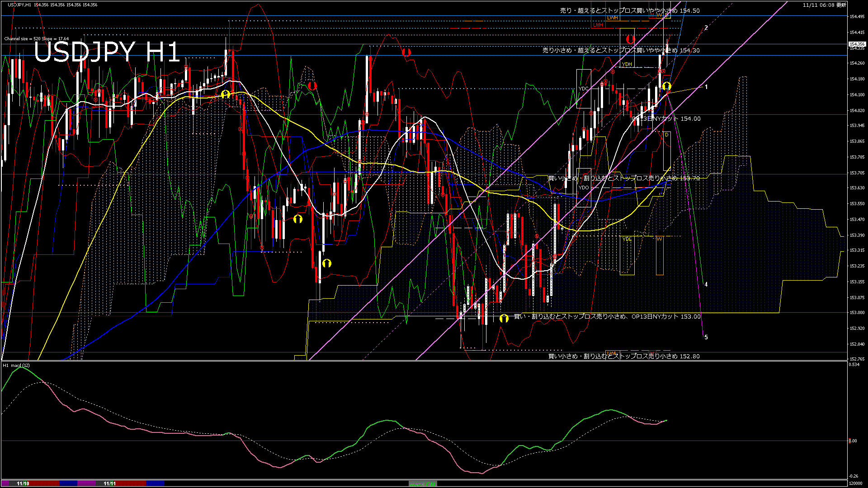Screen dimensions: 868x488
Task: Click wave number 5 of the projection
Action: (x=706, y=337)
